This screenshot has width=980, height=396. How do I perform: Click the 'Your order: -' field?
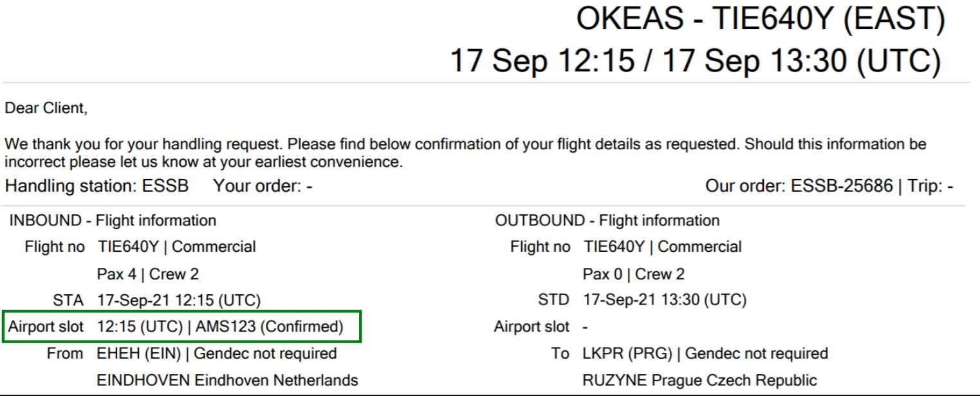(x=263, y=186)
